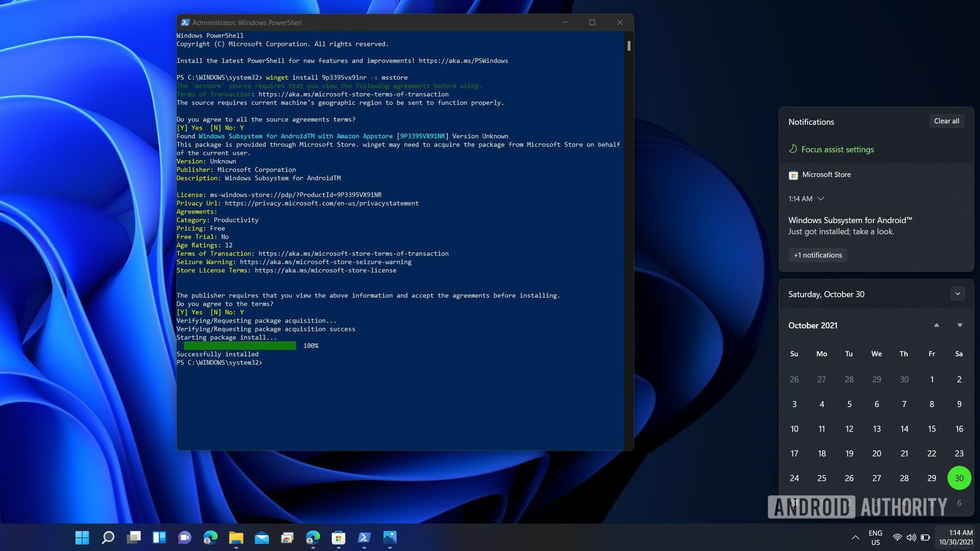Viewport: 980px width, 551px height.
Task: Click the 'Publisher: Microsoft Corporation' line
Action: pyautogui.click(x=236, y=170)
